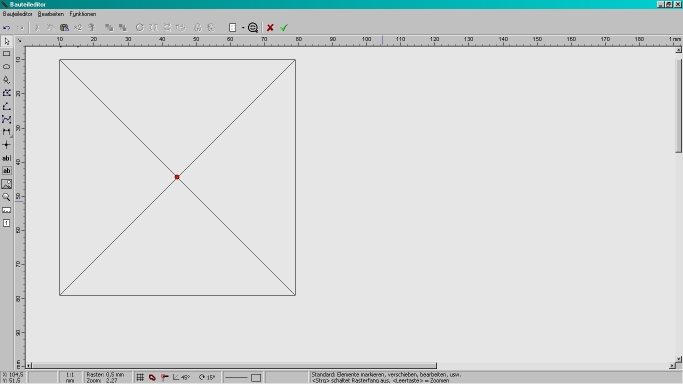Select the image insert tool
683x384 pixels.
(x=7, y=184)
